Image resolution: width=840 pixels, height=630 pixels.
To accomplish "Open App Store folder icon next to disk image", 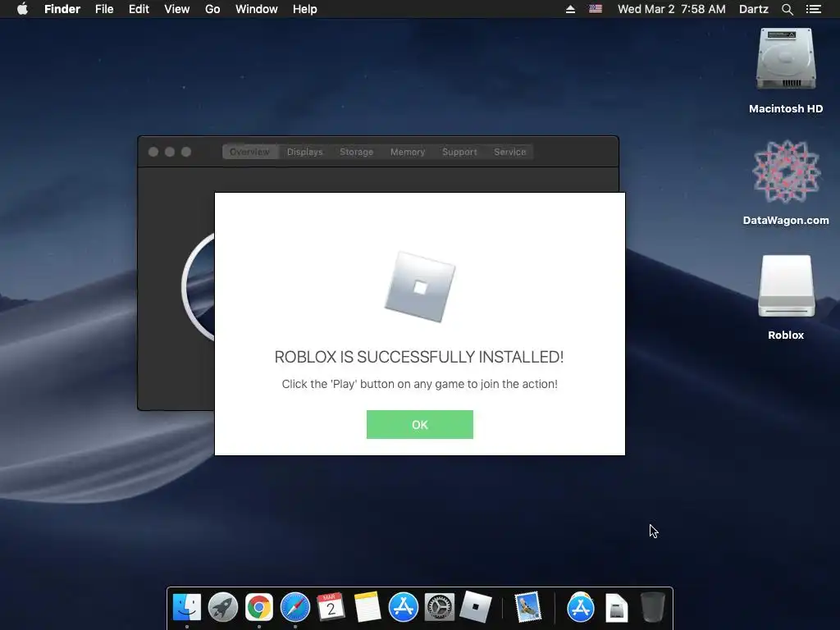I will click(581, 607).
